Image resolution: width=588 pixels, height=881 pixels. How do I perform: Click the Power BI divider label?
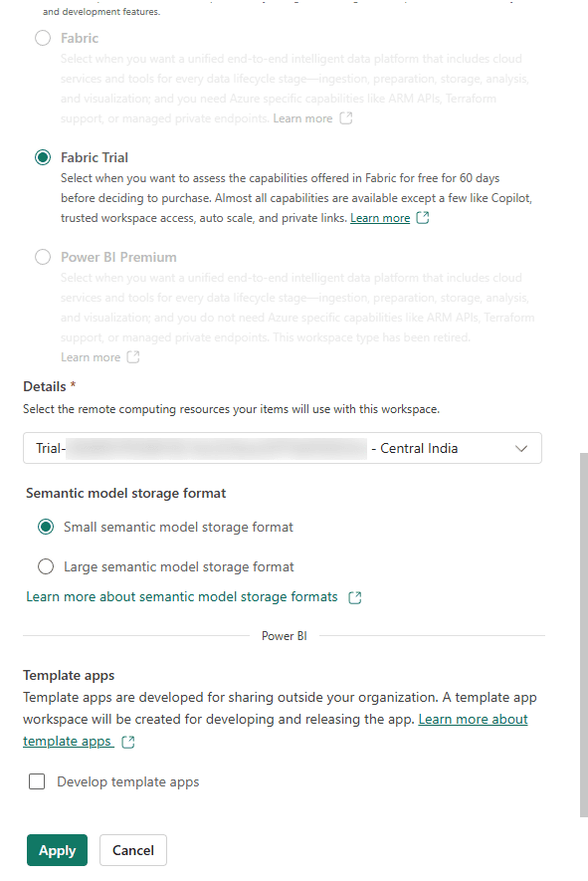[285, 636]
